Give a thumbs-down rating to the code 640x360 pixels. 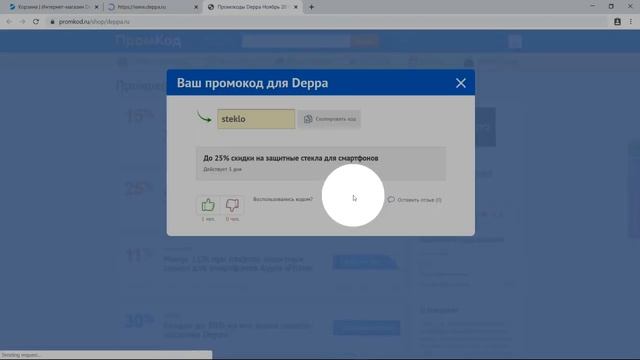232,205
